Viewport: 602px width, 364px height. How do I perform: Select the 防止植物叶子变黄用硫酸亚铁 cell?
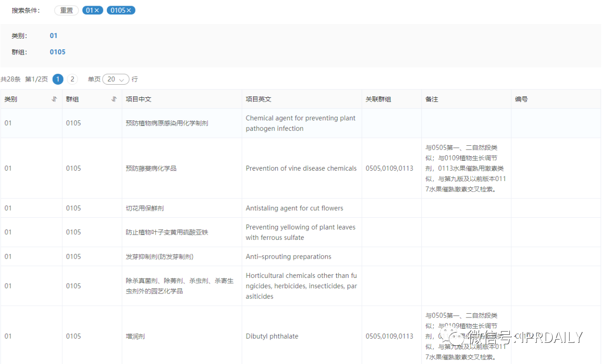click(x=182, y=232)
